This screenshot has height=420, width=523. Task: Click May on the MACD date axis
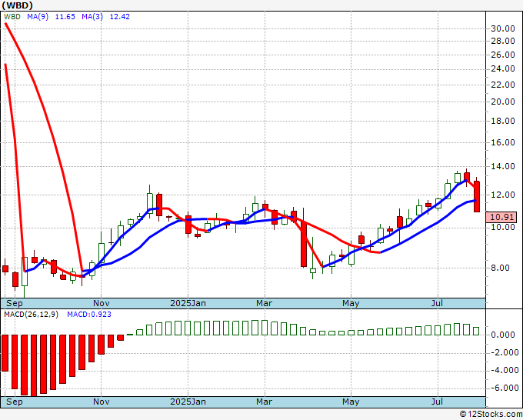pyautogui.click(x=351, y=402)
